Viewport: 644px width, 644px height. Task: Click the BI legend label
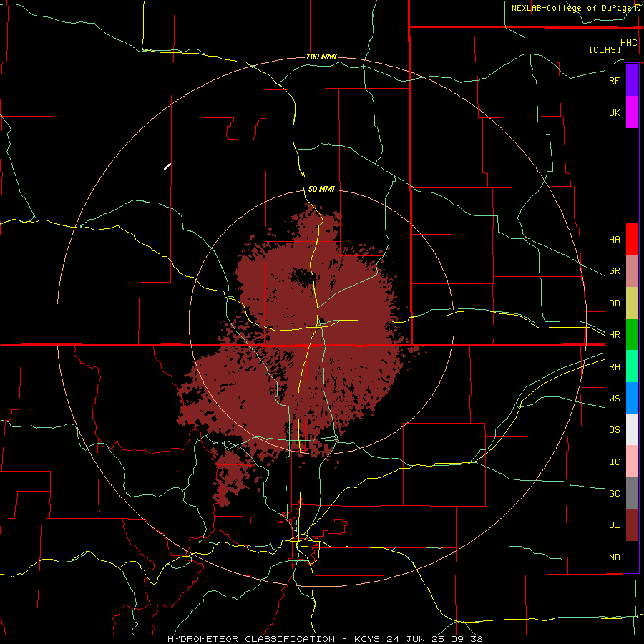(614, 525)
